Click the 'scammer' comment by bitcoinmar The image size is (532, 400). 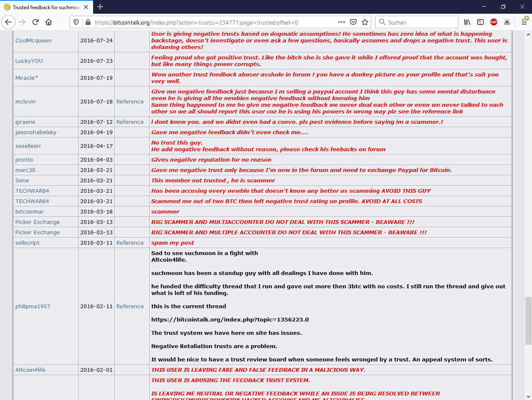(x=165, y=212)
